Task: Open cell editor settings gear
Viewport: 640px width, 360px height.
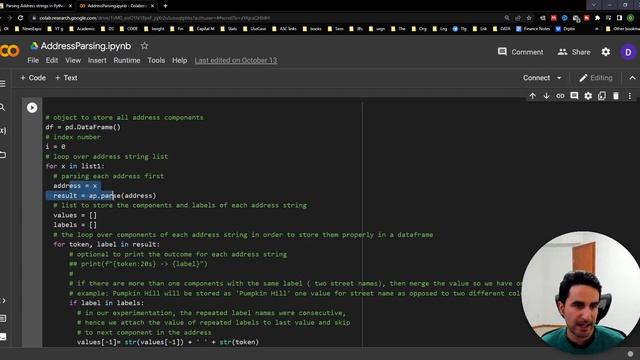Action: click(588, 96)
